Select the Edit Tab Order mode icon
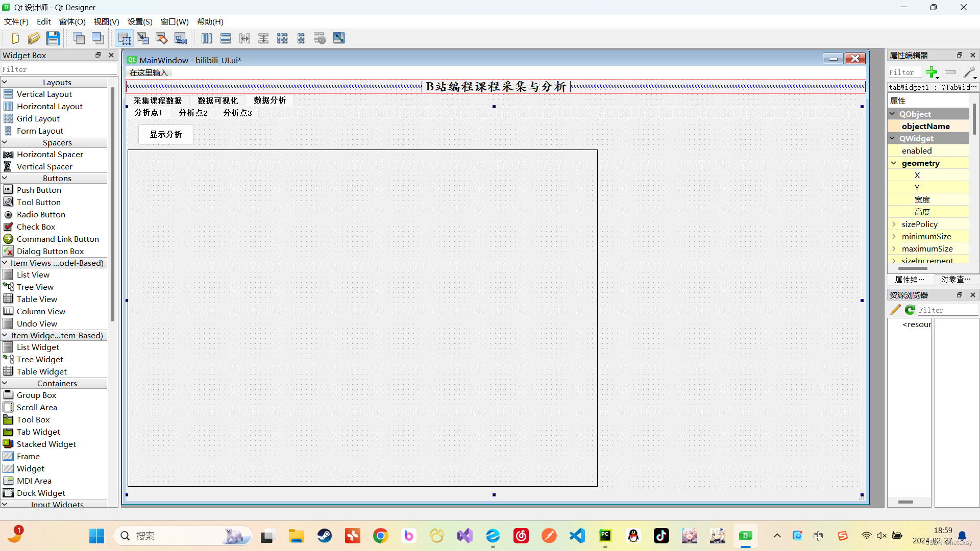The image size is (980, 551). pyautogui.click(x=181, y=38)
